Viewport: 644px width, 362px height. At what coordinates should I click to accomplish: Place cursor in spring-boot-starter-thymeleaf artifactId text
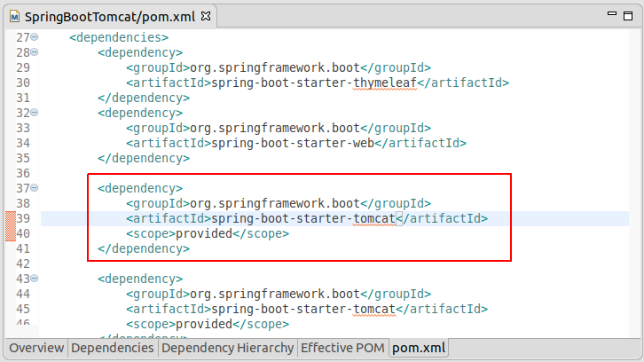click(x=314, y=83)
